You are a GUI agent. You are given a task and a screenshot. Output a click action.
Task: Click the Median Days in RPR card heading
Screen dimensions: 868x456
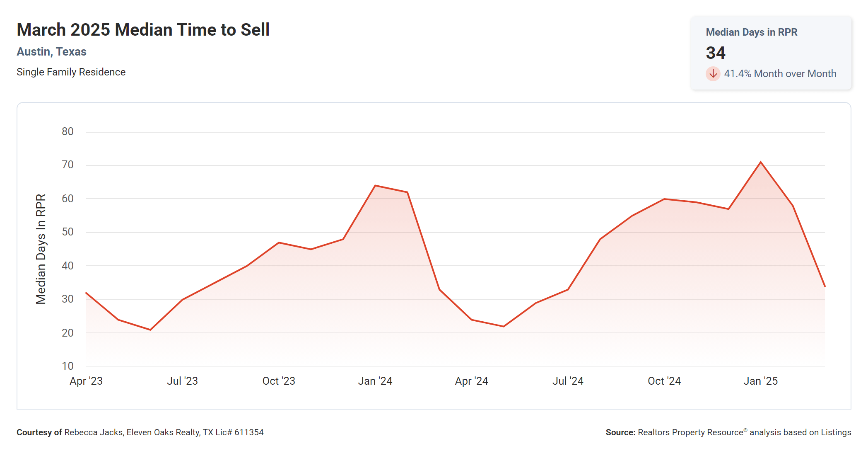(x=751, y=32)
